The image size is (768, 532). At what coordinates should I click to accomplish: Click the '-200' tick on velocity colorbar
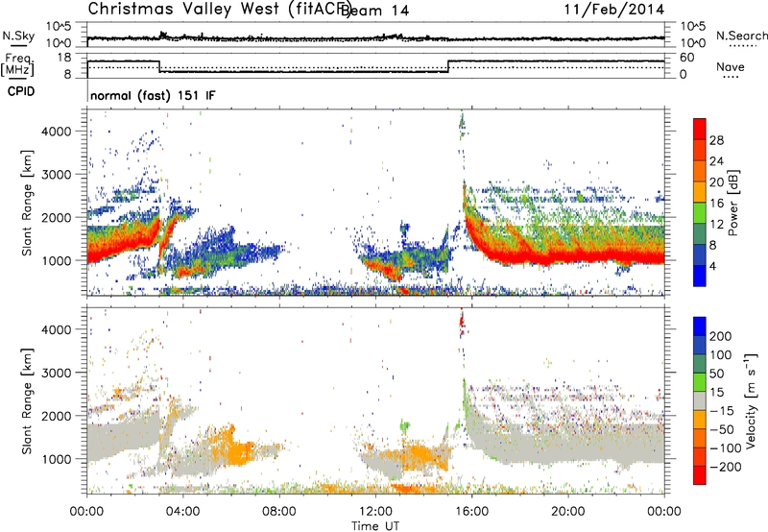click(x=726, y=467)
